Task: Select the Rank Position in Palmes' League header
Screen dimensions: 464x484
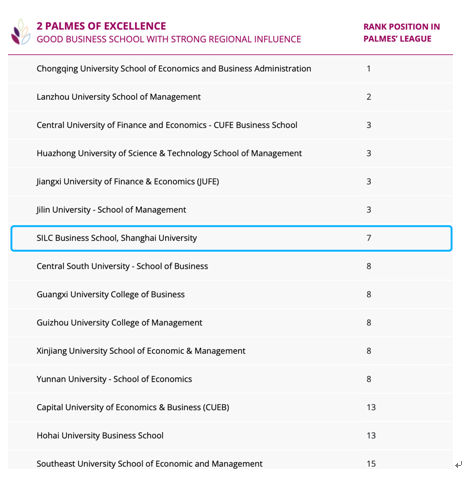Action: [x=401, y=33]
